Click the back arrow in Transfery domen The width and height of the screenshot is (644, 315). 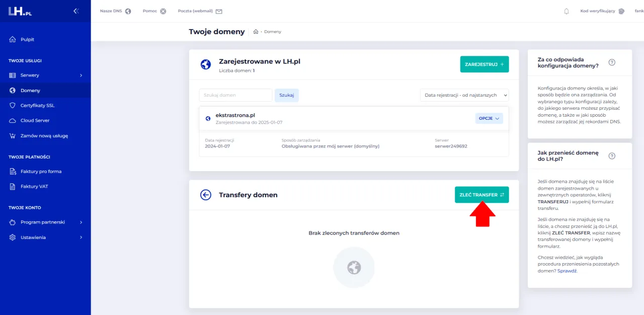[206, 195]
